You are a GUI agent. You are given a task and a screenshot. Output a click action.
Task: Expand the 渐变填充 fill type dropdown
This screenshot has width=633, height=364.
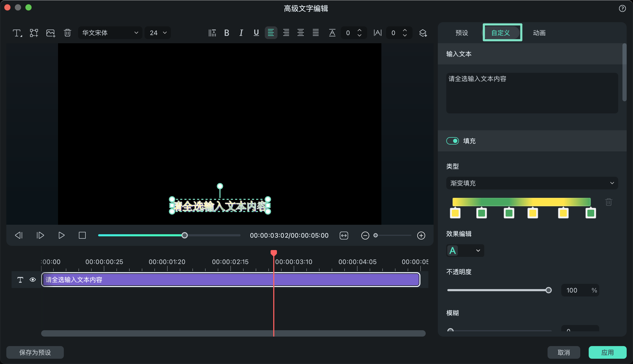532,183
